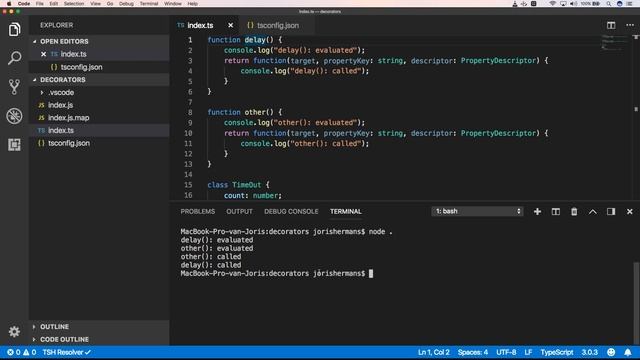Screen dimensions: 640x360
Task: Select the terminal instance dropdown 1: bash
Action: [478, 211]
